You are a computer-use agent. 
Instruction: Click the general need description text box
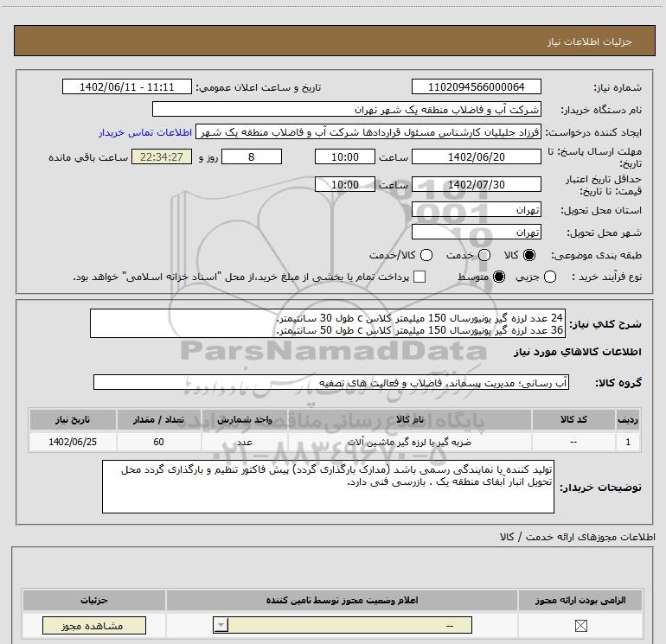[328, 323]
